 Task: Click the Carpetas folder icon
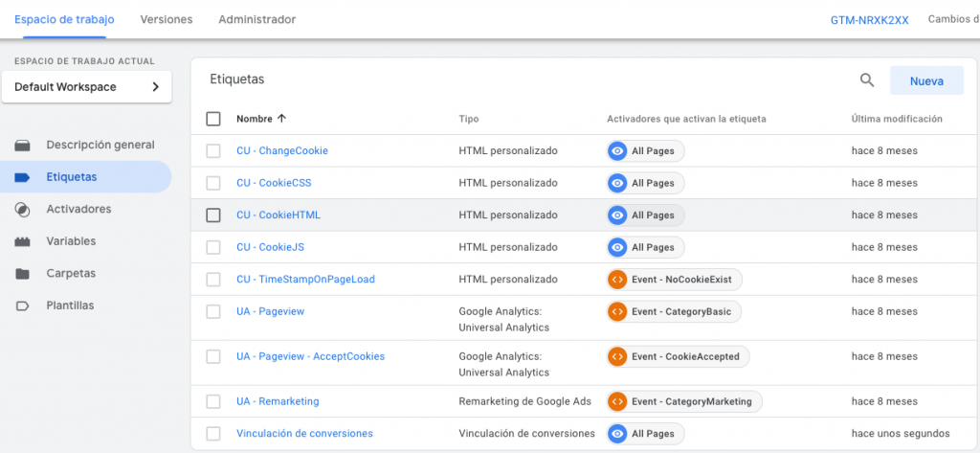[23, 273]
